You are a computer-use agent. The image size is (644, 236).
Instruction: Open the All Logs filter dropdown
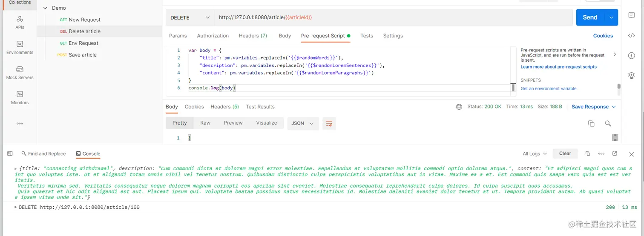(534, 154)
